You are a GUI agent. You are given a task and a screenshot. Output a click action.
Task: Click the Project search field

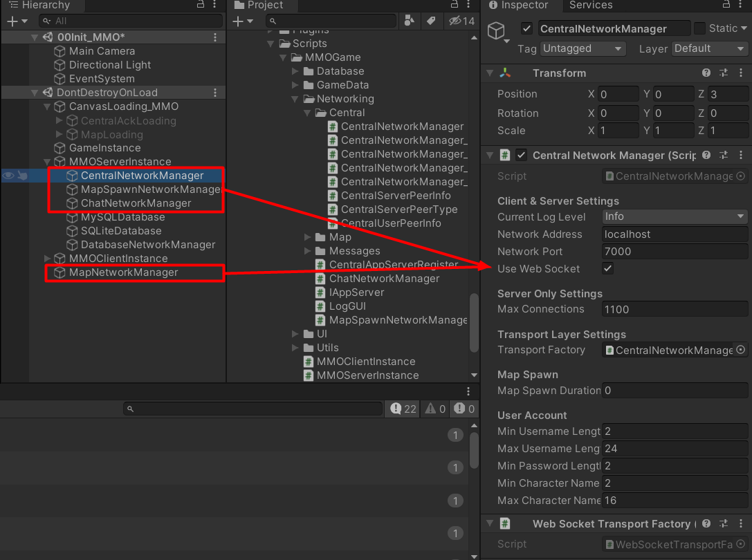pos(331,21)
